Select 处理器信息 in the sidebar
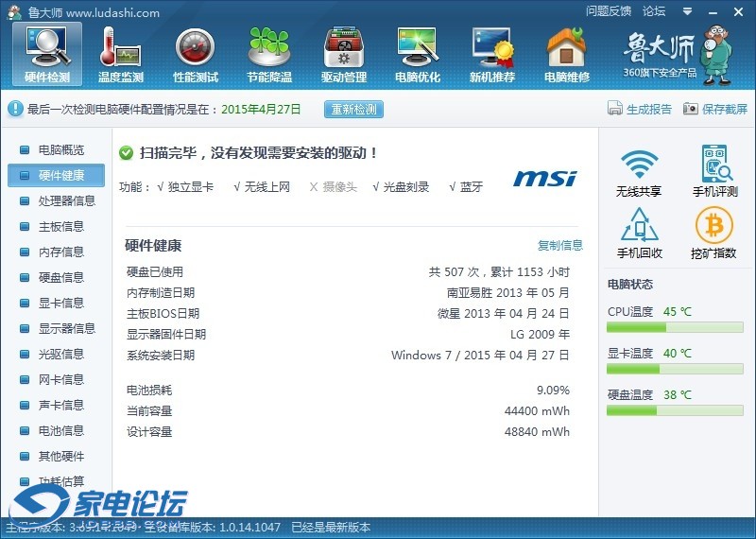 (x=66, y=200)
